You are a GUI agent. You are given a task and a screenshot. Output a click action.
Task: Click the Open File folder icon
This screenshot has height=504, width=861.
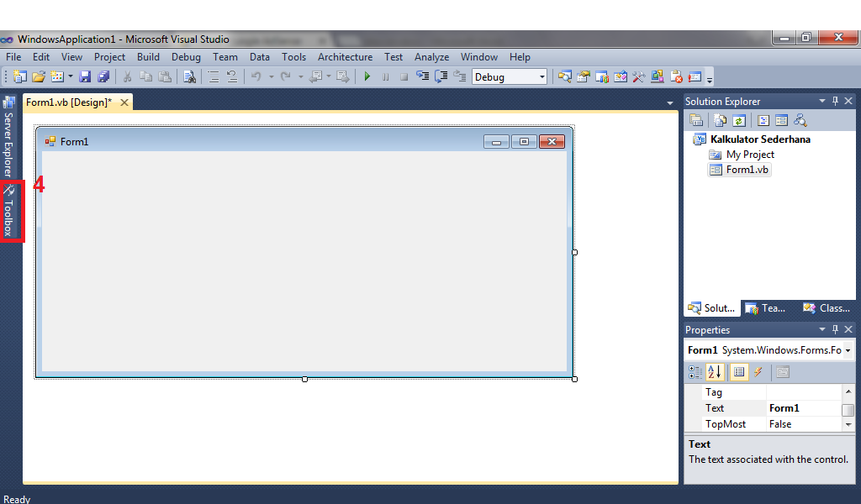coord(39,76)
